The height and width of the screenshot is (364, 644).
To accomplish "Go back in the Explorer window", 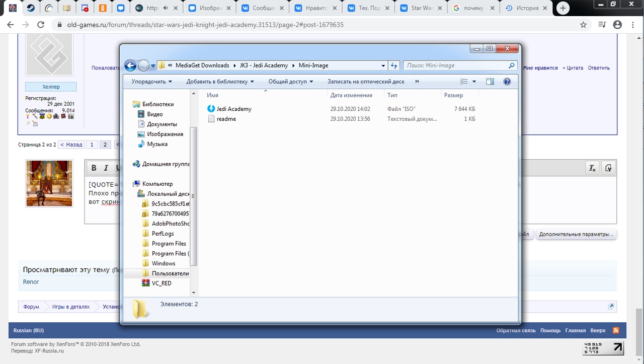I will (130, 65).
